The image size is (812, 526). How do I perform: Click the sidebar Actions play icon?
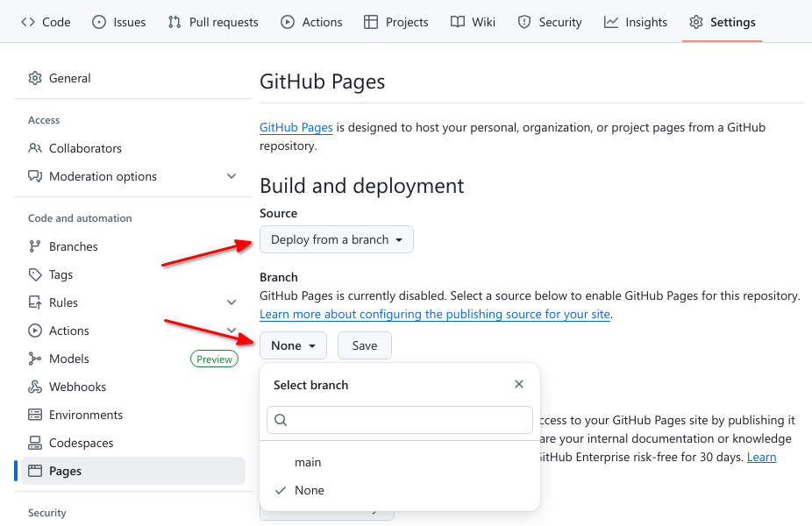pyautogui.click(x=35, y=331)
